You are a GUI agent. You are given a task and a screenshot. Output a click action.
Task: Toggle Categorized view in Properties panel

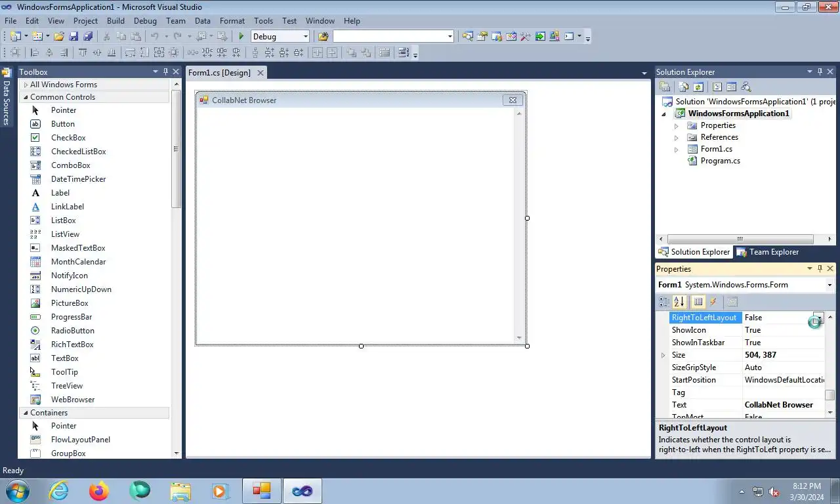coord(664,302)
